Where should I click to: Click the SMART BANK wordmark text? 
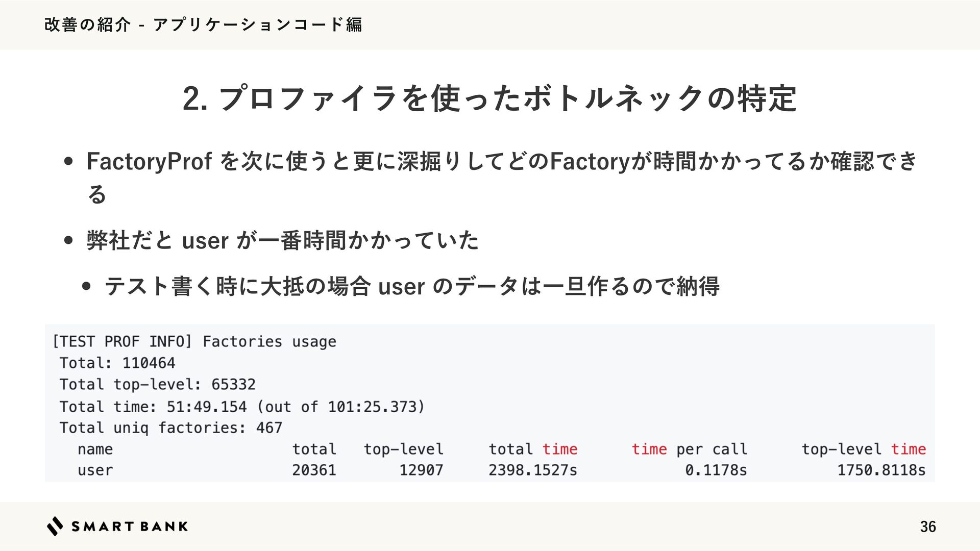click(x=130, y=527)
